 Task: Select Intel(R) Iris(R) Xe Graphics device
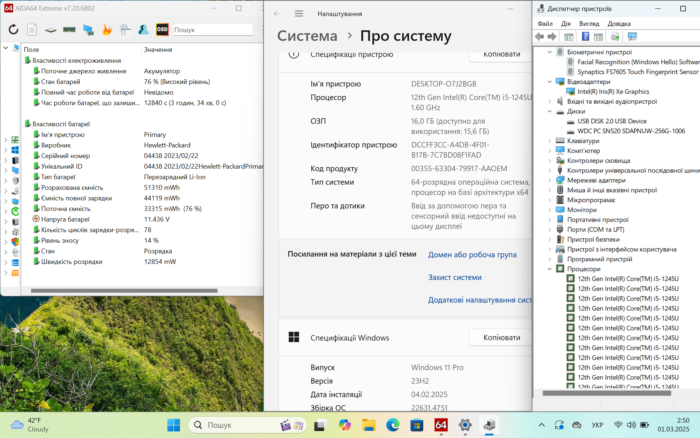pos(613,92)
